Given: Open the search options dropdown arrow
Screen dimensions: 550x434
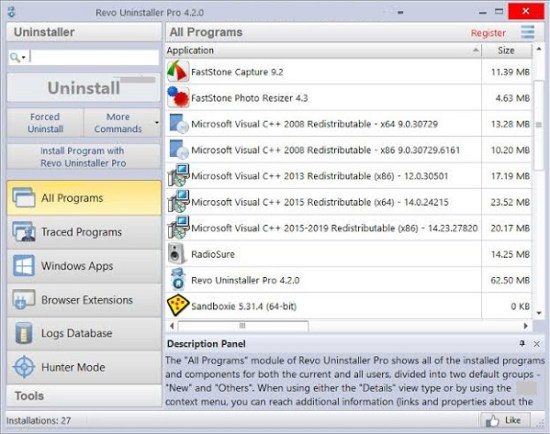Looking at the screenshot, I should point(24,57).
